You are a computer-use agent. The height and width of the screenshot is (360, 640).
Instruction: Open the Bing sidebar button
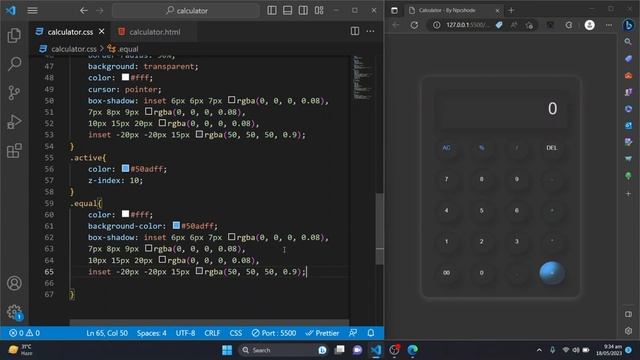click(x=629, y=25)
